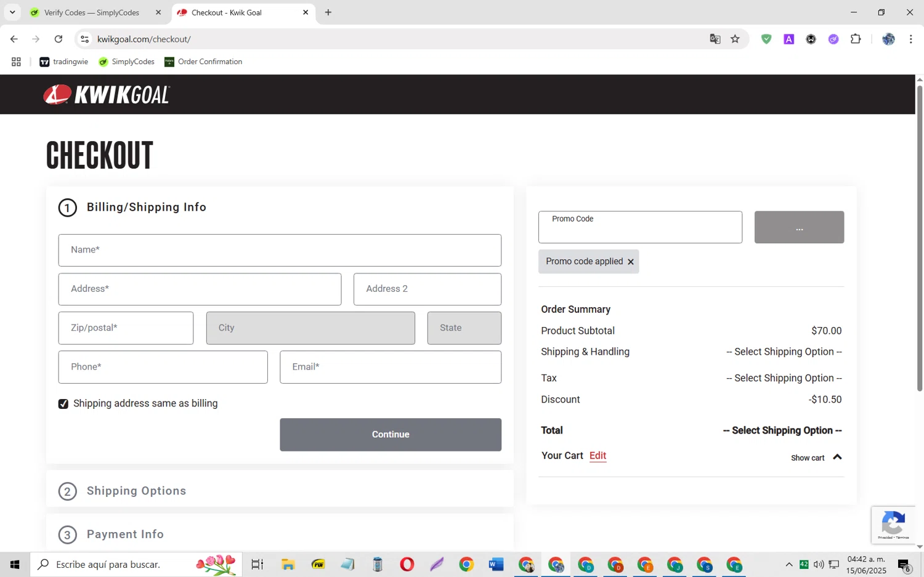Switch to Verify Codes — SimplyCodes tab

(x=91, y=12)
